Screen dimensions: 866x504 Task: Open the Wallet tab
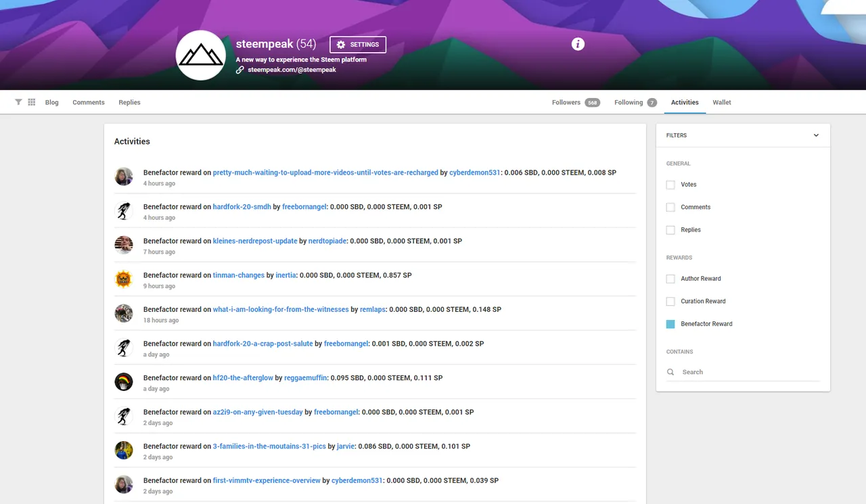(x=722, y=102)
